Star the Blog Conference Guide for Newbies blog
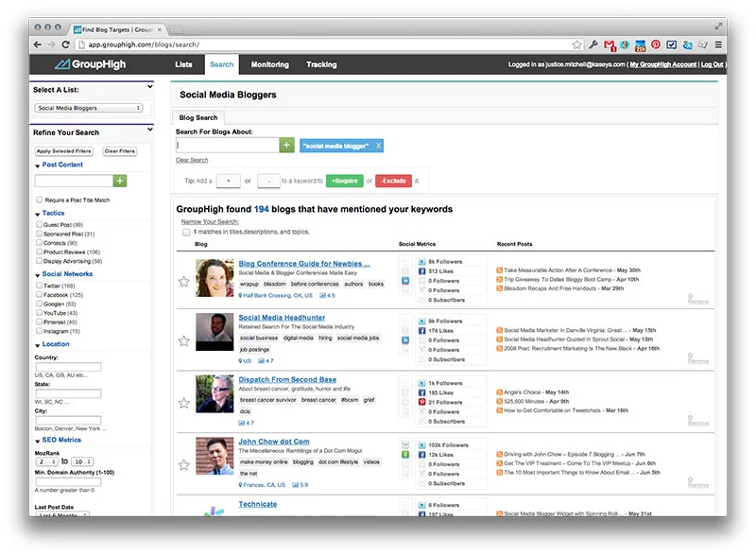The width and height of the screenshot is (756, 556). pos(183,282)
